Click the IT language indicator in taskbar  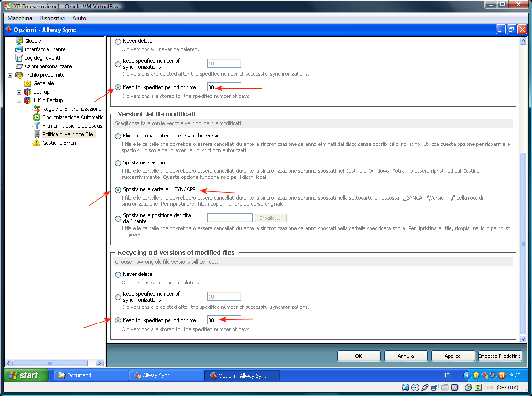[447, 375]
